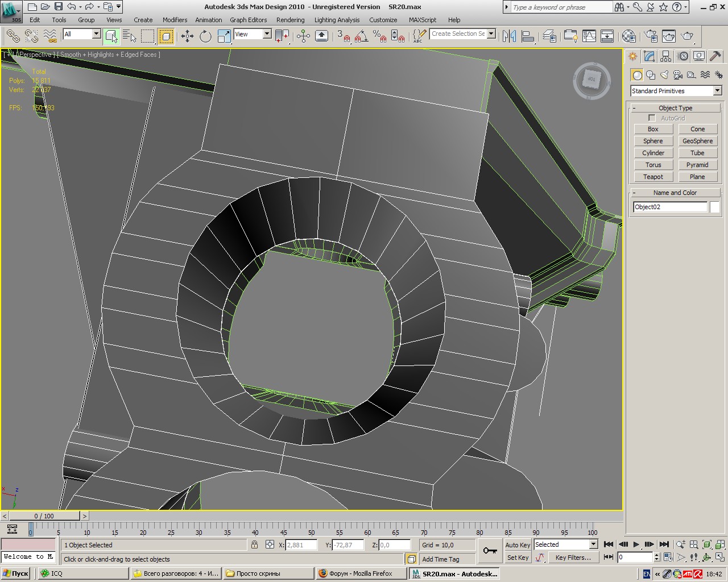Image resolution: width=728 pixels, height=582 pixels.
Task: Open the Material Editor
Action: [x=628, y=36]
